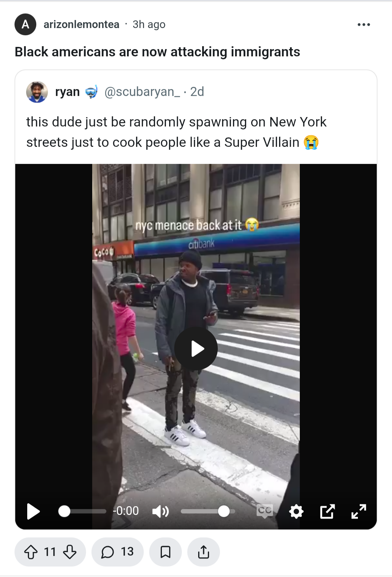Viewport: 392px width, 577px height.
Task: Play video with the large center button
Action: [196, 348]
